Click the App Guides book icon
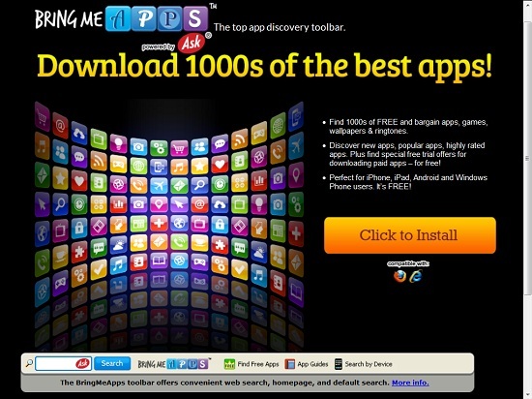The width and height of the screenshot is (532, 399). [x=290, y=364]
